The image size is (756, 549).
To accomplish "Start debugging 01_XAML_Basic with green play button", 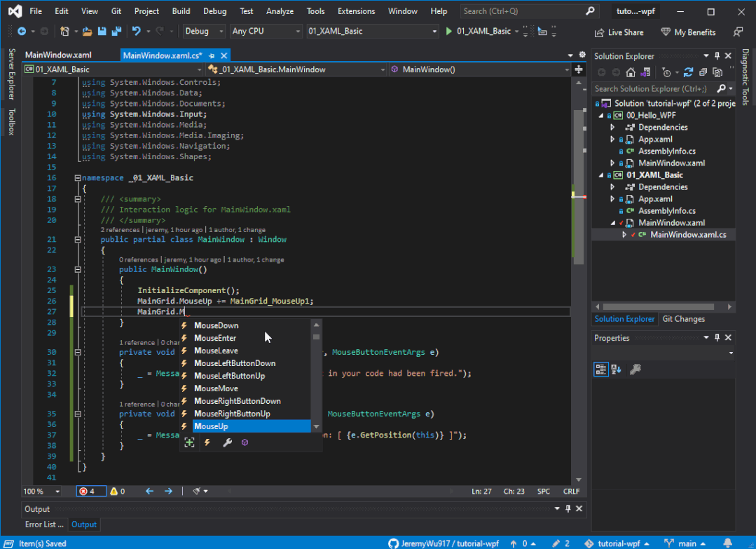I will (x=449, y=32).
